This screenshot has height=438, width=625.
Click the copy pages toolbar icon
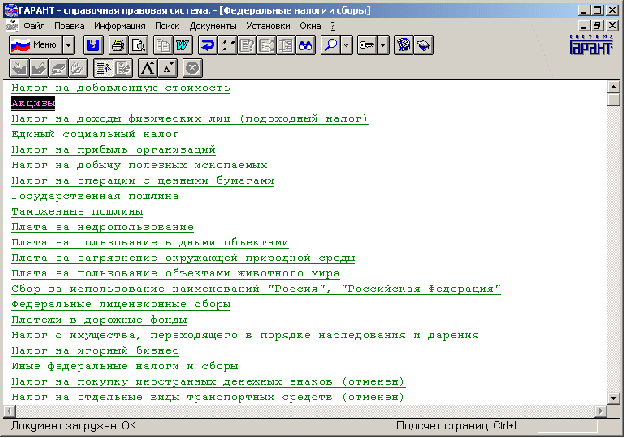(x=163, y=45)
